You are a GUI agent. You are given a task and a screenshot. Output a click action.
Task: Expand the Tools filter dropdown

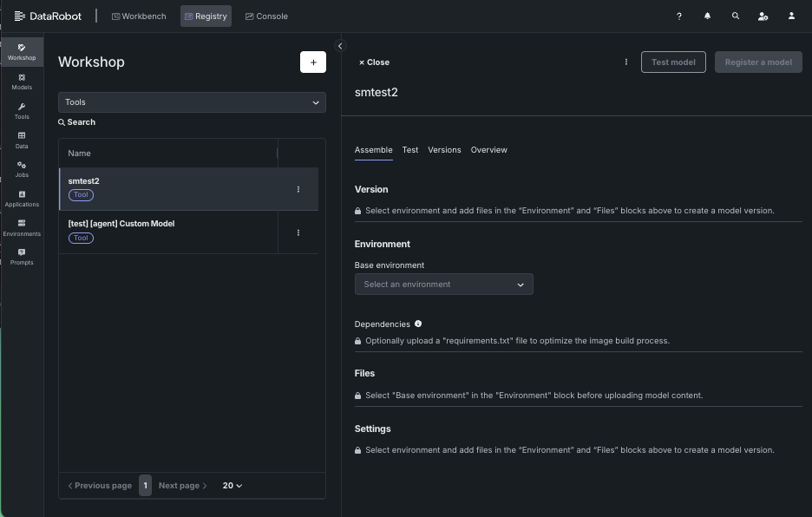click(192, 102)
